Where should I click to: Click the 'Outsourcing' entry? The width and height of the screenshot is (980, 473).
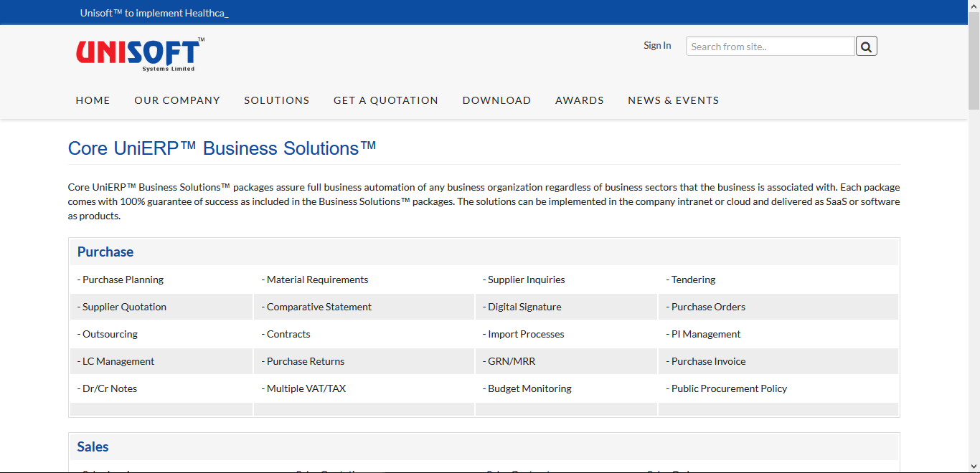coord(108,334)
